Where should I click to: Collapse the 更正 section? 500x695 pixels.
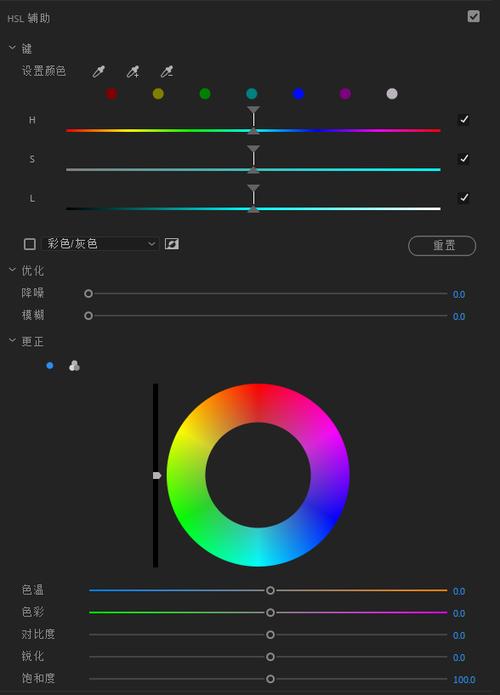[12, 340]
